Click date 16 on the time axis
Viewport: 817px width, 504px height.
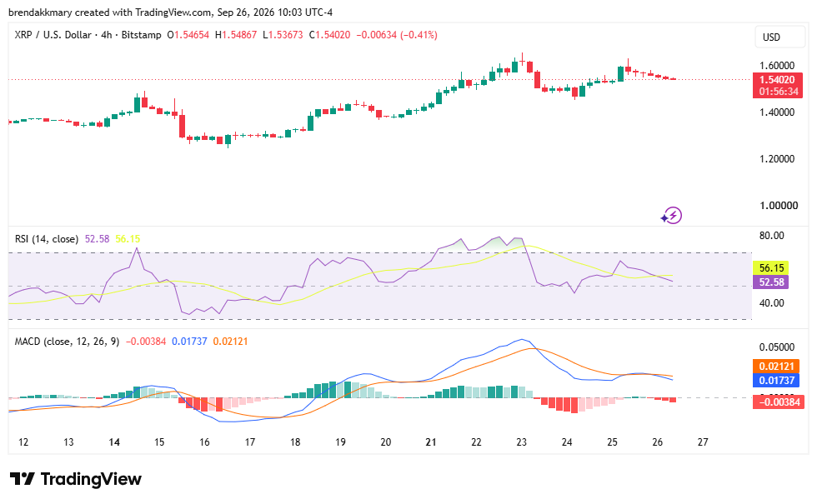(x=204, y=442)
